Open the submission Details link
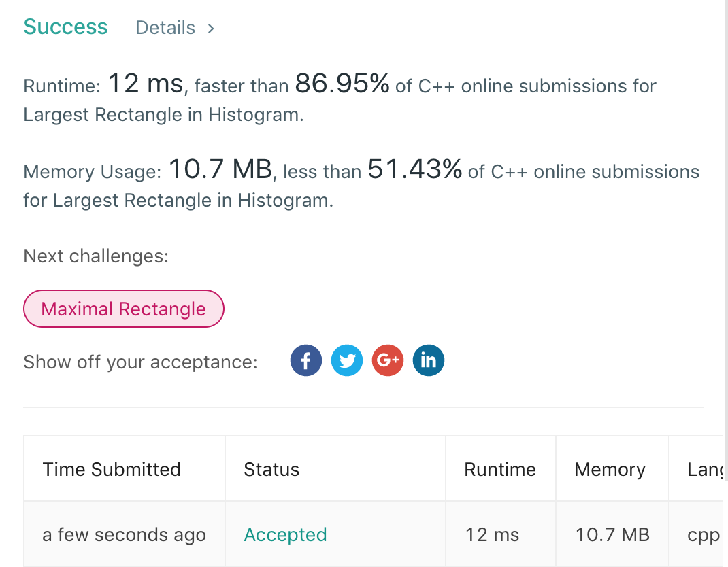This screenshot has width=728, height=567. [175, 28]
